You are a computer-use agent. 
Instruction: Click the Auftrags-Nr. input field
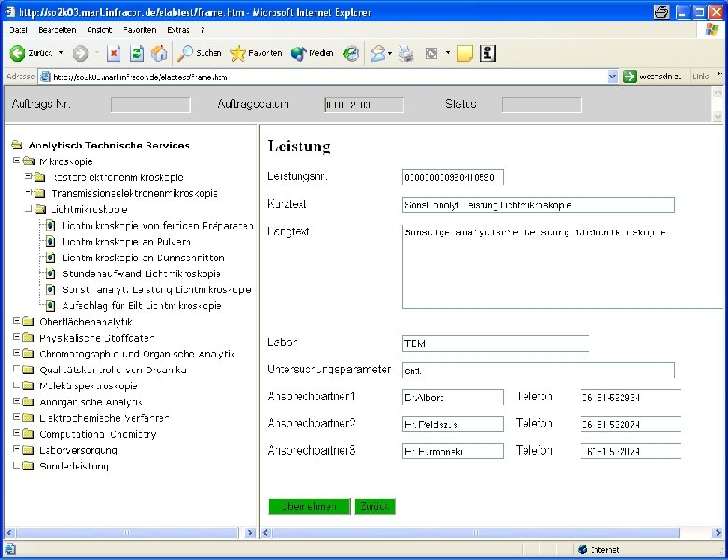coord(151,105)
